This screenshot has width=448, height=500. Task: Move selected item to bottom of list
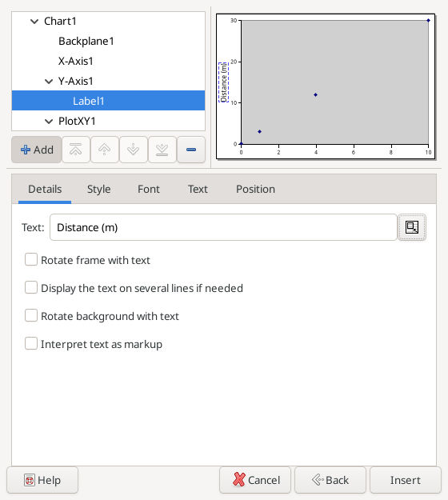pos(162,150)
